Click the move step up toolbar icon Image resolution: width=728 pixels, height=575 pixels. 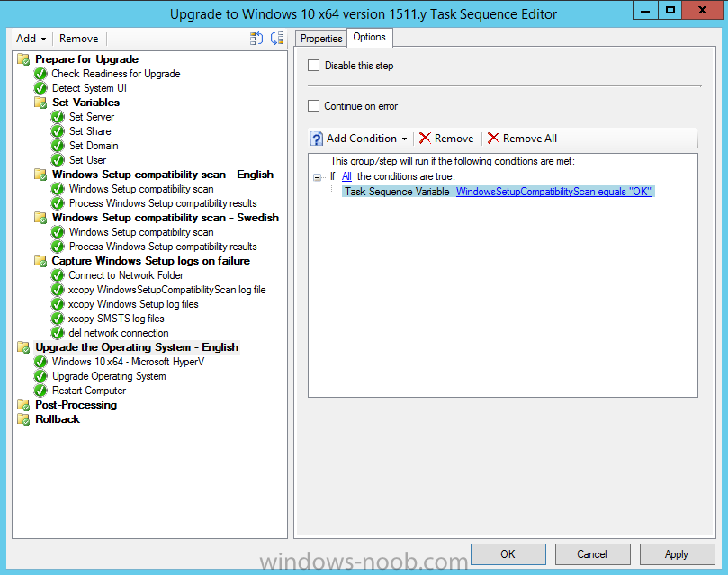[256, 39]
